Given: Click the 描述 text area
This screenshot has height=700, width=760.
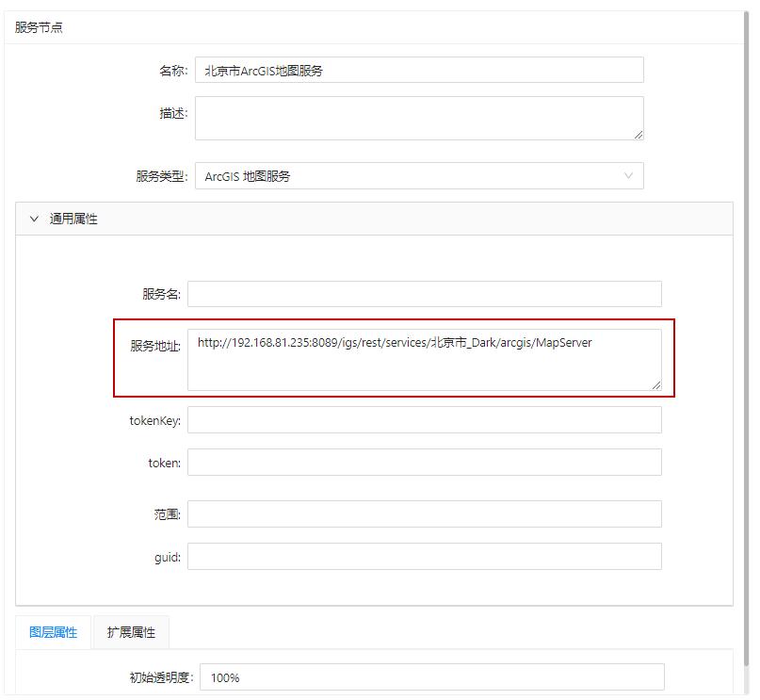Looking at the screenshot, I should (x=419, y=119).
